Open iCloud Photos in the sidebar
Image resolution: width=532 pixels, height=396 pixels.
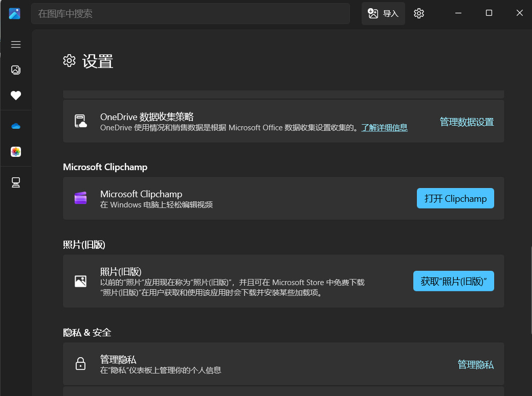pos(16,152)
